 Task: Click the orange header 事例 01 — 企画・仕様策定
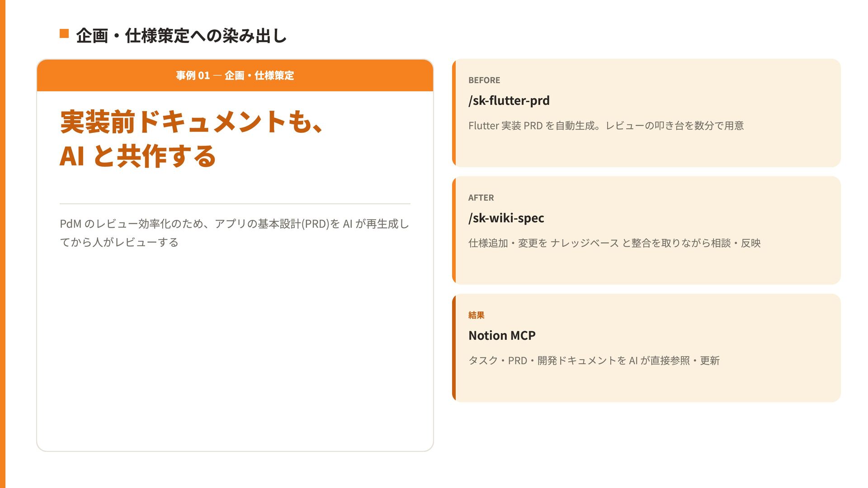click(235, 75)
